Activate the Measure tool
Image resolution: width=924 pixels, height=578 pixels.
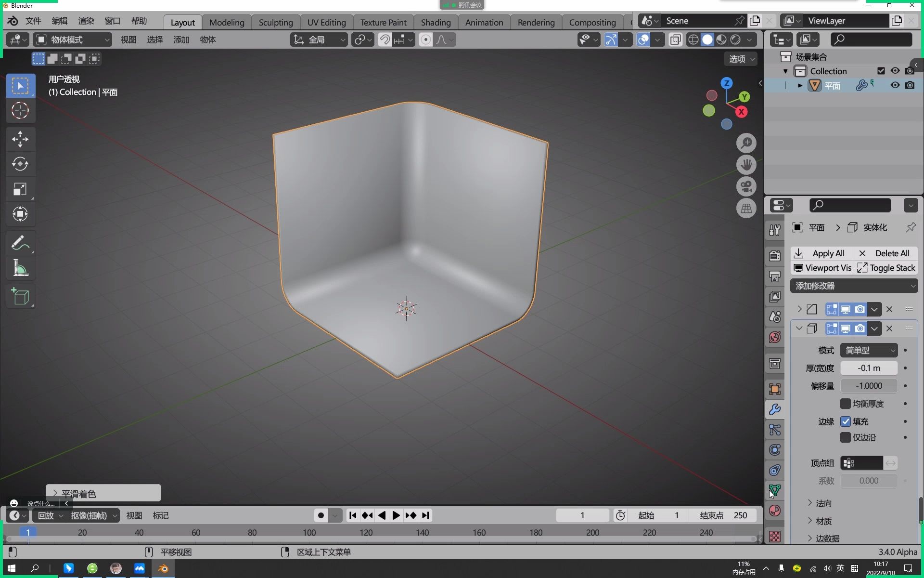point(20,268)
